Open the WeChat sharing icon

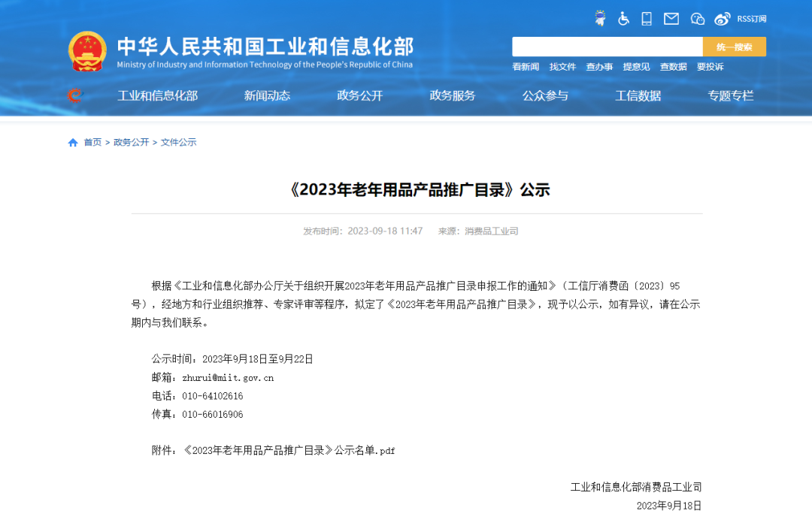pos(696,18)
